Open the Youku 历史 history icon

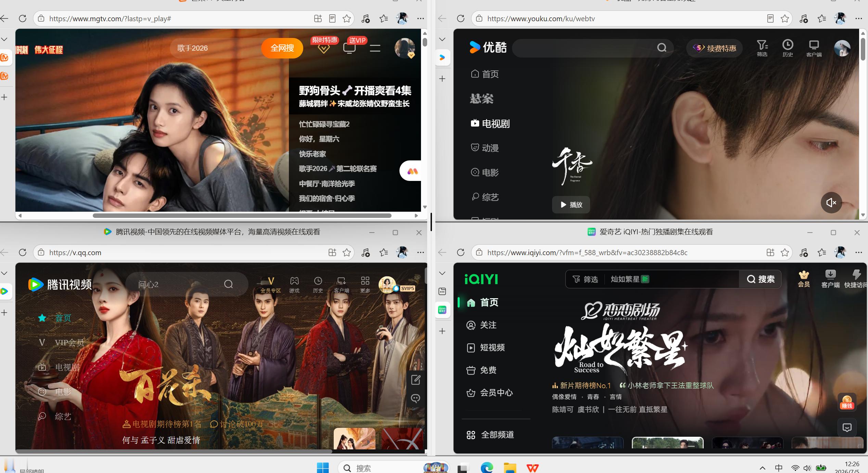pyautogui.click(x=788, y=48)
